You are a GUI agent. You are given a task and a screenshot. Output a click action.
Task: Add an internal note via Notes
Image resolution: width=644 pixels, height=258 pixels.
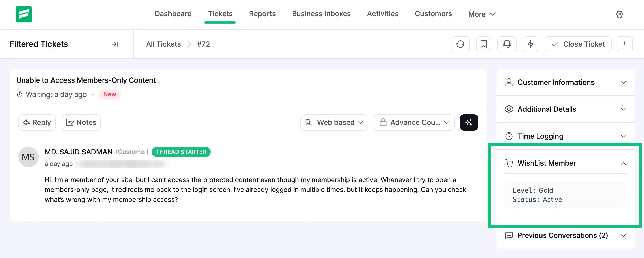point(81,122)
